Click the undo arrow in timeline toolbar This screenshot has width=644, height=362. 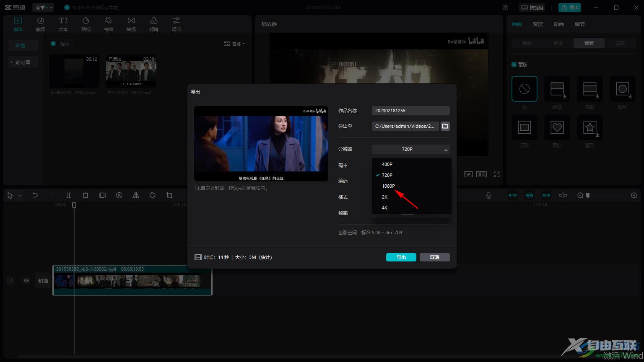(x=35, y=195)
